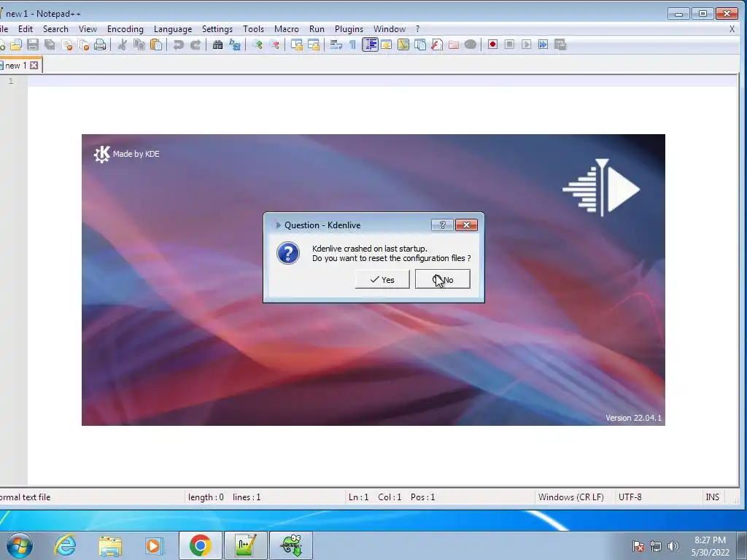
Task: Toggle INS mode in status bar
Action: point(712,497)
